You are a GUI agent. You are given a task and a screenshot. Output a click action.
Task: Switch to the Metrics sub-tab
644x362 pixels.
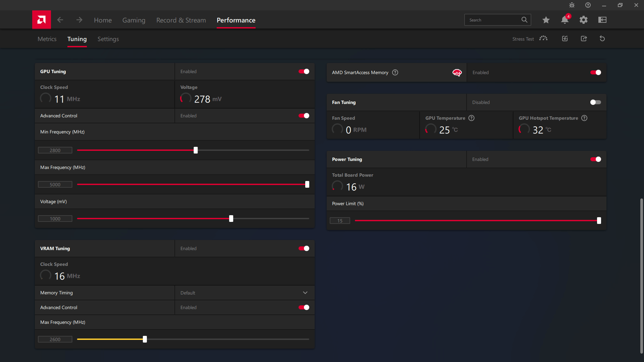[x=47, y=39]
